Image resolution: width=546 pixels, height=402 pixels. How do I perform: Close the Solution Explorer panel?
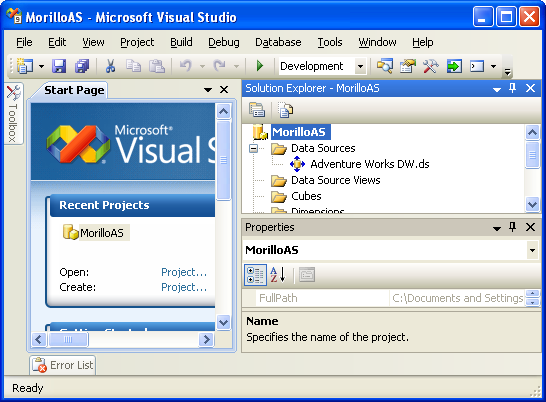[530, 88]
